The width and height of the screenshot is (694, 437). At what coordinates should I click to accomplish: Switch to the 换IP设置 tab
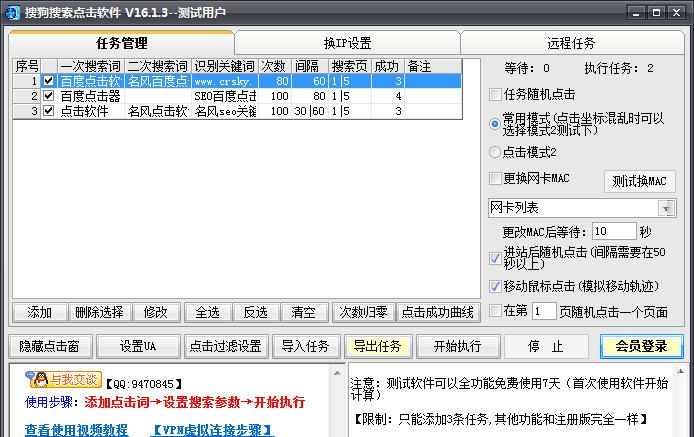347,43
